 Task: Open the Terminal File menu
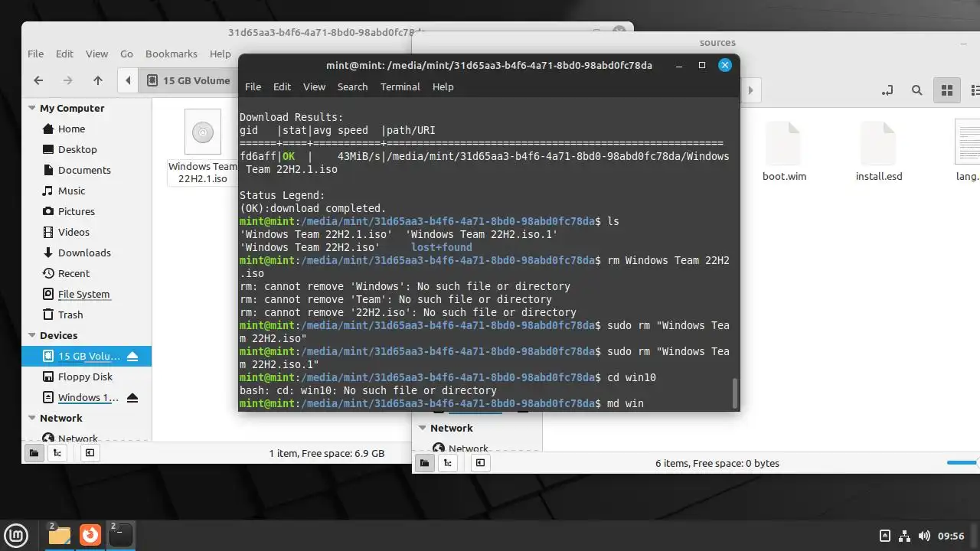(253, 86)
